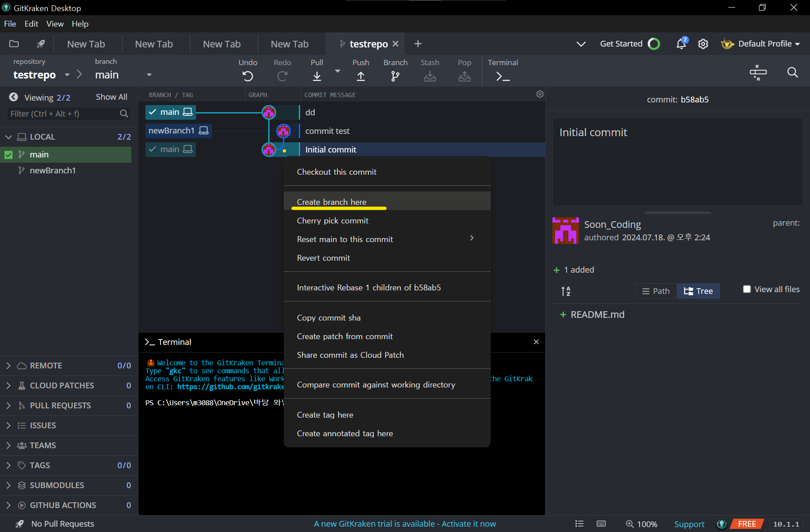Screen dimensions: 810x532
Task: Click the Pull toolbar icon
Action: 317,76
